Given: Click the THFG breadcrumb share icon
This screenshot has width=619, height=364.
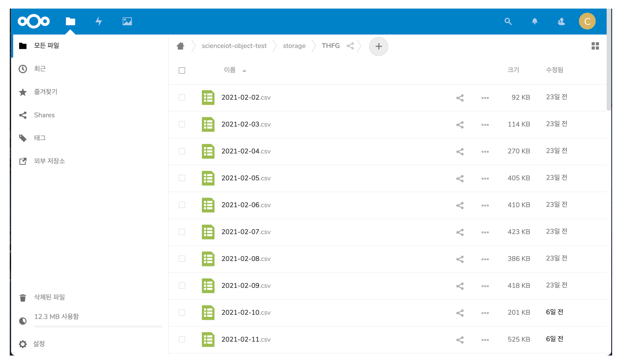Looking at the screenshot, I should (350, 46).
